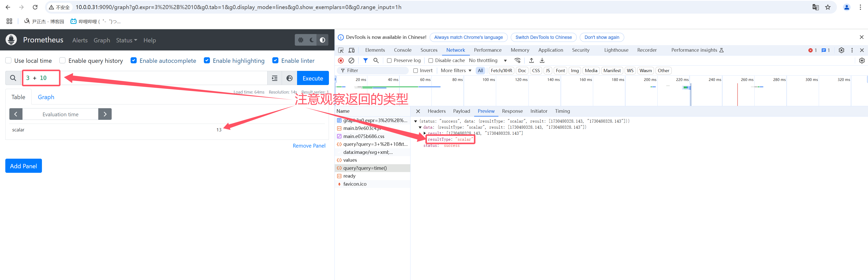This screenshot has width=868, height=280.
Task: Expand the More filters dropdown
Action: click(x=455, y=71)
